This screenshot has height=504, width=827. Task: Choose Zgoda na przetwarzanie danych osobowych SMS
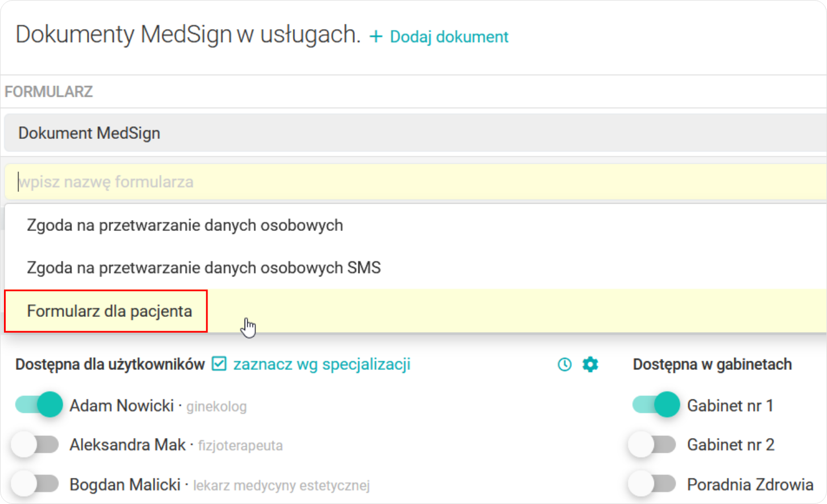(x=415, y=268)
